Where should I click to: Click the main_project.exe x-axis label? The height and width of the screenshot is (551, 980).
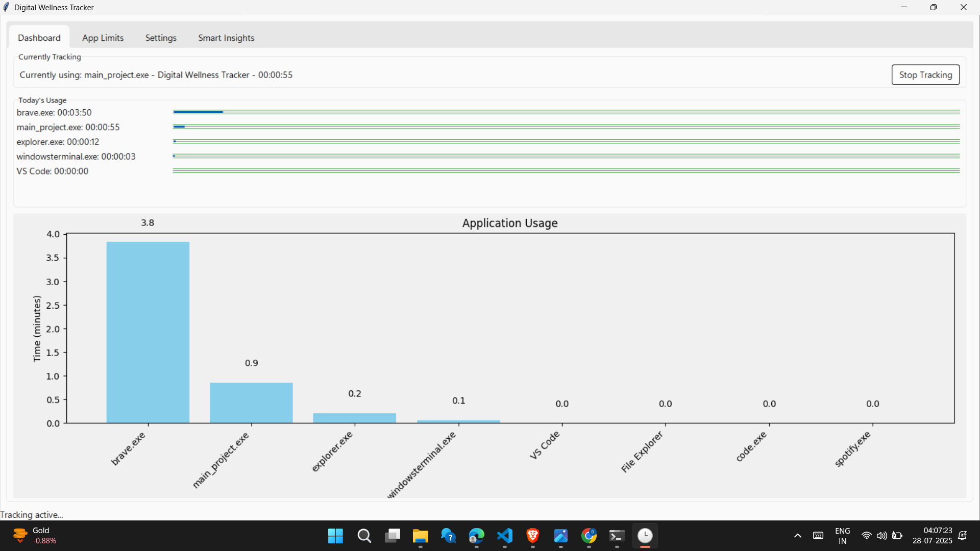(220, 460)
